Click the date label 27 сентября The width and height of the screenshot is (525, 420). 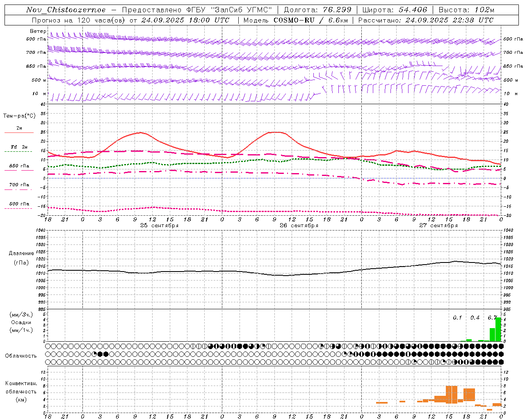click(438, 226)
